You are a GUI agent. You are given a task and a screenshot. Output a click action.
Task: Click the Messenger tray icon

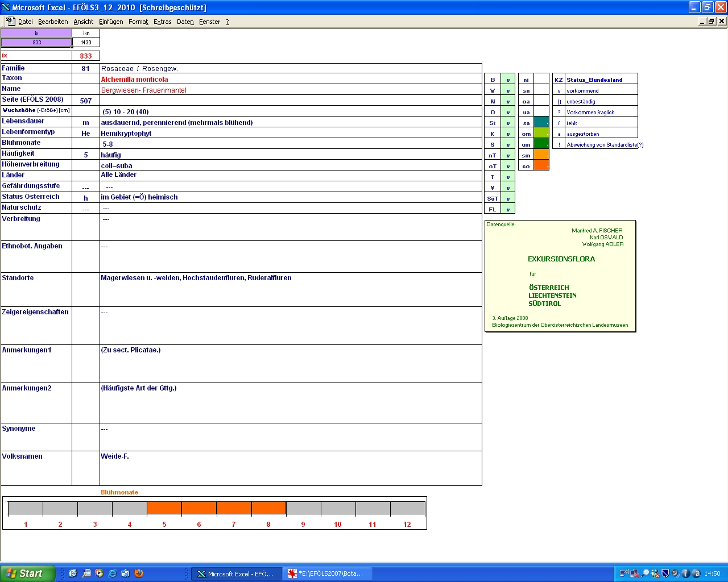655,573
